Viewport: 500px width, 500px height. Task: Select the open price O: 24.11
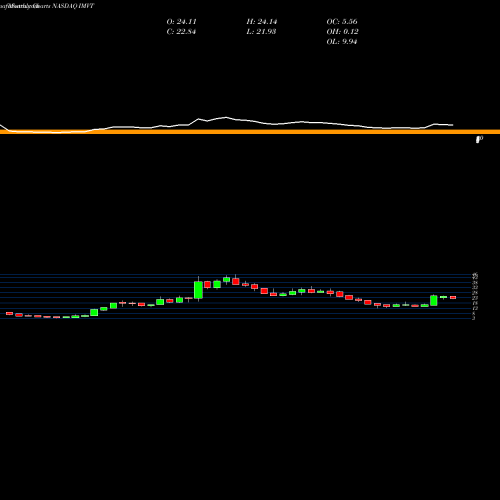(x=181, y=22)
